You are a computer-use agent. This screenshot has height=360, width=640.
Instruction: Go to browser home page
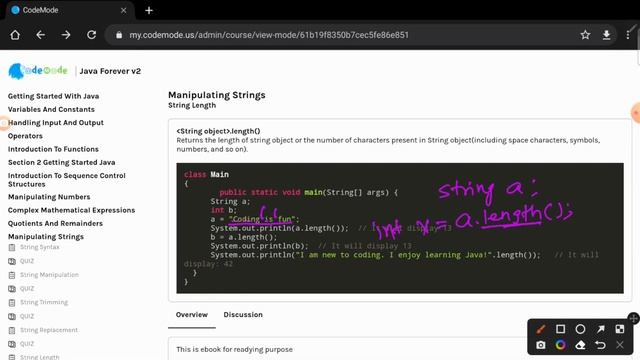coord(15,35)
